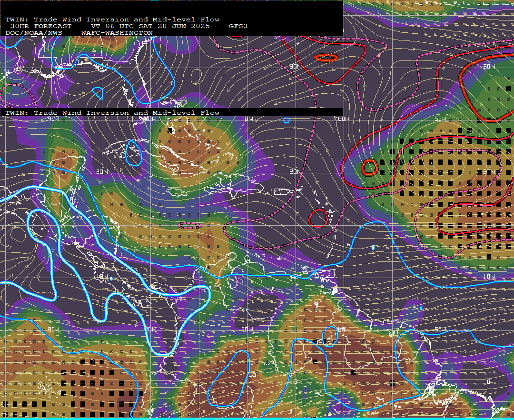Click the 10N label over Central America

[x=102, y=277]
